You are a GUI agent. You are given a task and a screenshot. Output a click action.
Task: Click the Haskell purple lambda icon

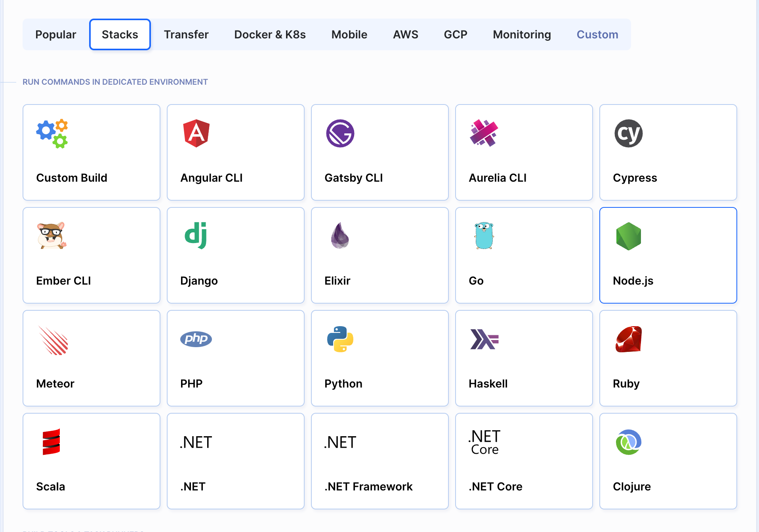pos(484,339)
